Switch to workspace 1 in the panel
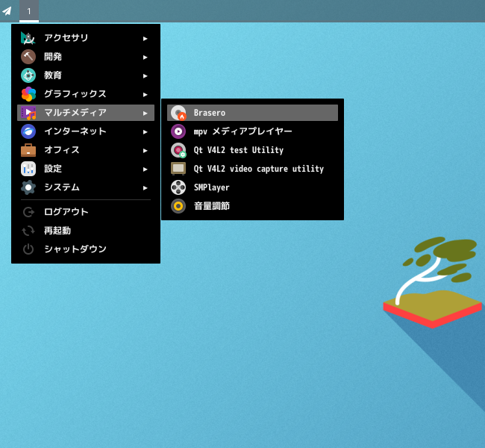Viewport: 485px width, 448px height. click(29, 11)
